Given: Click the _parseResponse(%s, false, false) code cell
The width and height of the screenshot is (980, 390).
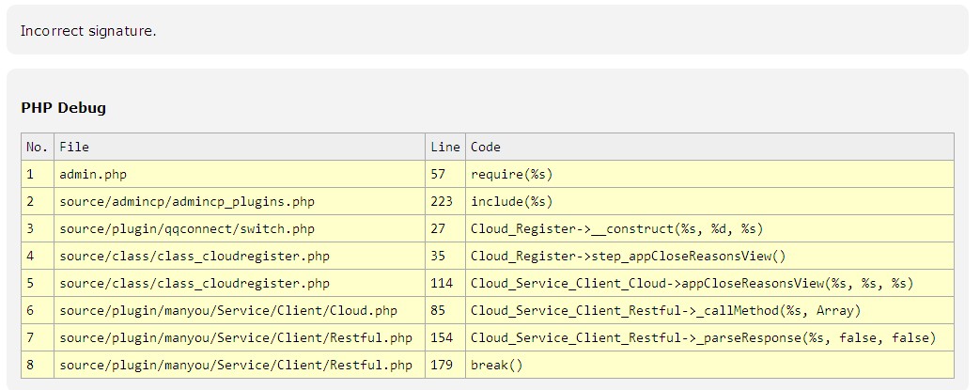Looking at the screenshot, I should tap(703, 337).
